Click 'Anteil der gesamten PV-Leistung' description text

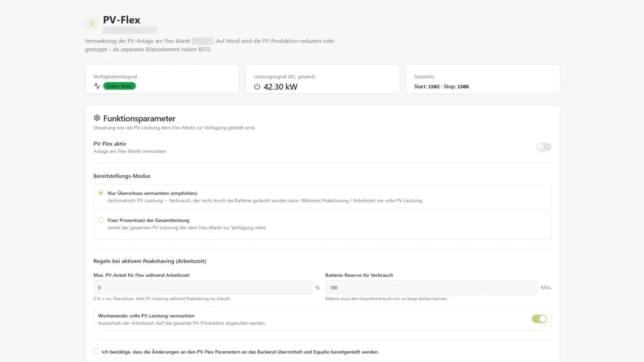click(x=187, y=228)
